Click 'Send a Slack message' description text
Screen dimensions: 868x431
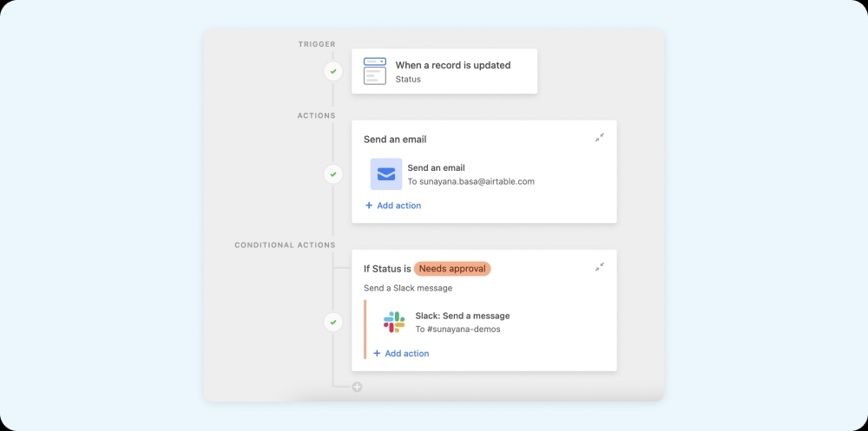click(x=408, y=288)
